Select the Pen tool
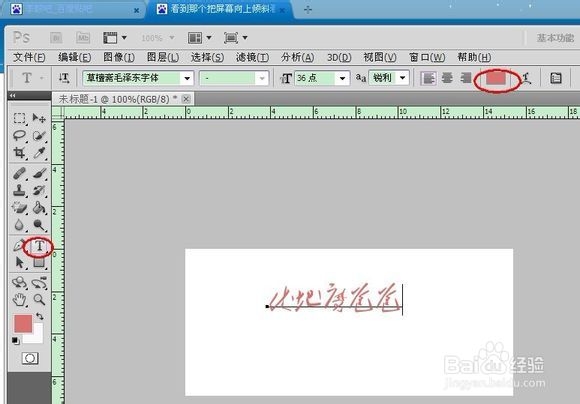The width and height of the screenshot is (580, 404). coord(18,246)
